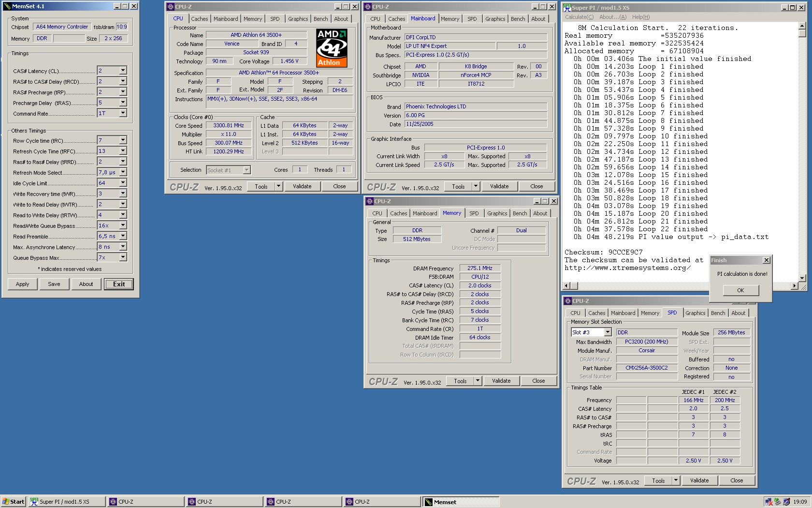Click the Exit button in MemSet
812x508 pixels.
119,284
